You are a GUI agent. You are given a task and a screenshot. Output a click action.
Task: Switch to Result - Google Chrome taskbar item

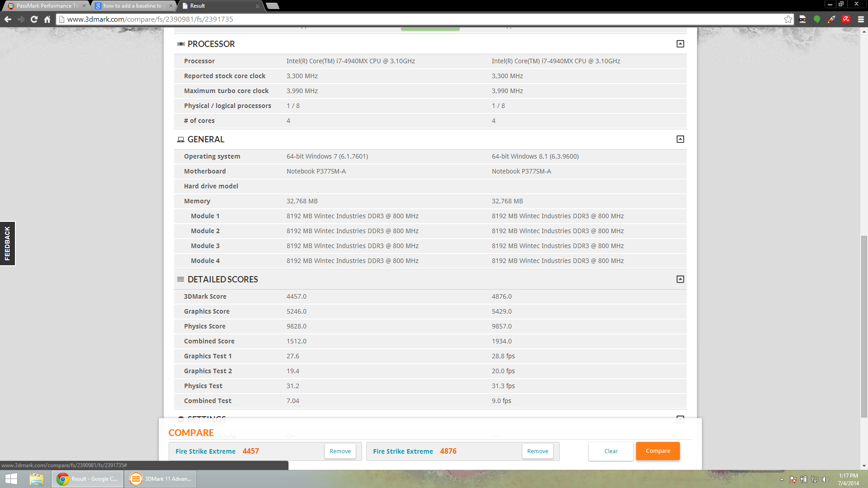[x=87, y=479]
